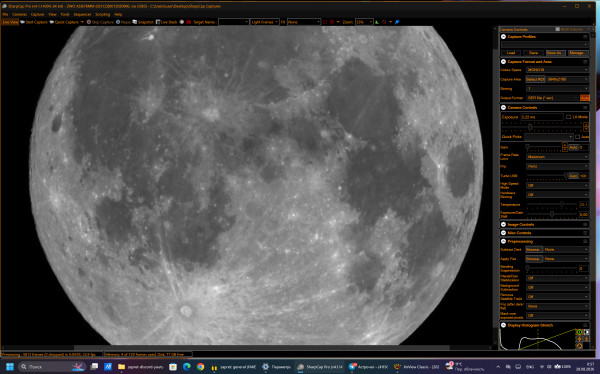
Task: Open the Scripting menu
Action: 103,15
